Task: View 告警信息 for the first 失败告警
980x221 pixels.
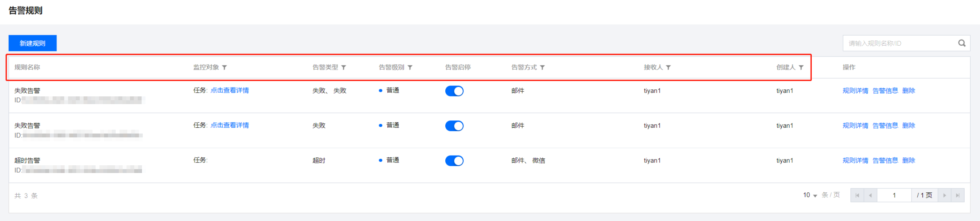Action: tap(885, 91)
